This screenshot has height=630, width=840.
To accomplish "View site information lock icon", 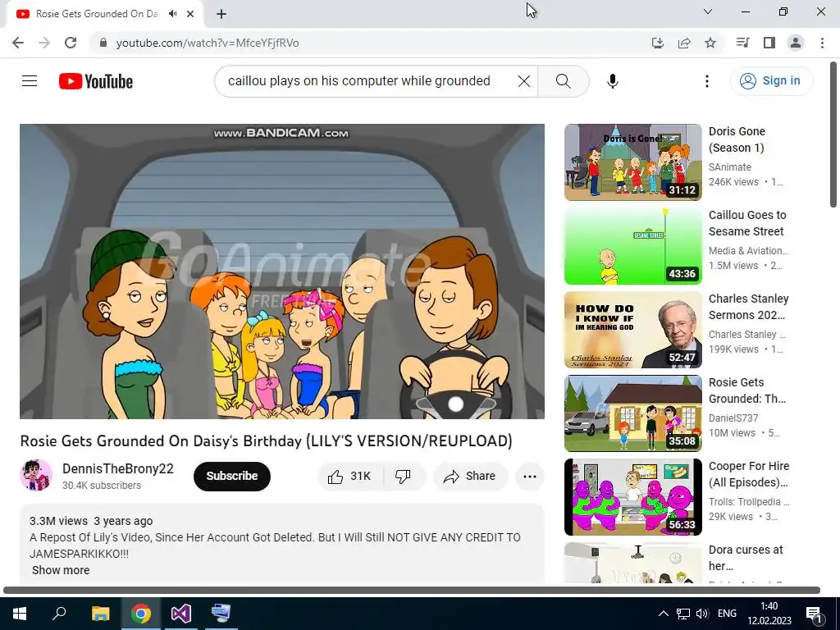I will click(x=103, y=43).
